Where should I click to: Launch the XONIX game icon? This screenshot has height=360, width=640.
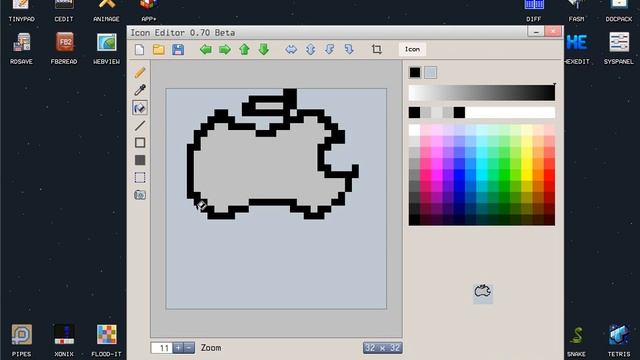tap(64, 340)
